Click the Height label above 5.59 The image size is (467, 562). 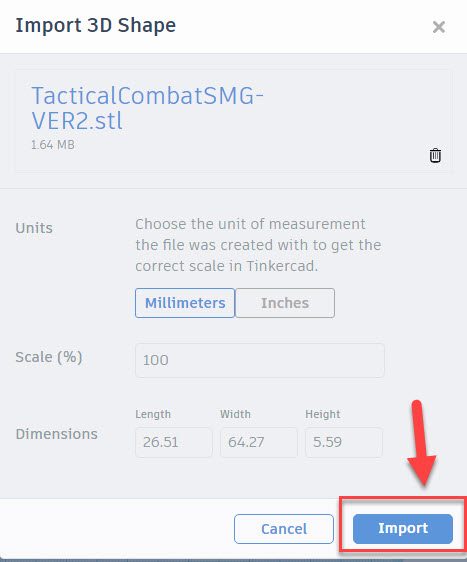323,414
